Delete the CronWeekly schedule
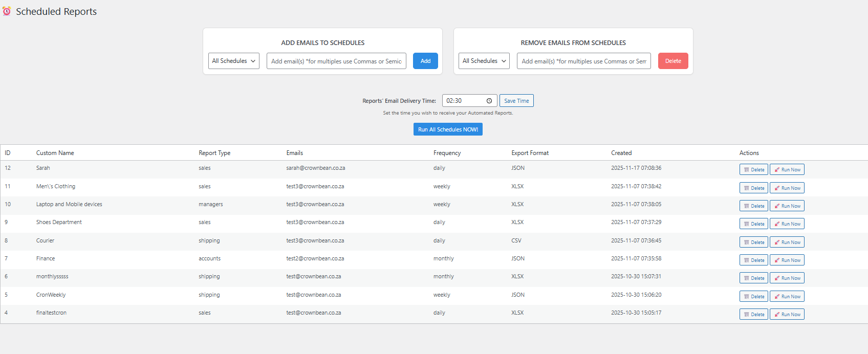This screenshot has width=868, height=354. pyautogui.click(x=753, y=296)
